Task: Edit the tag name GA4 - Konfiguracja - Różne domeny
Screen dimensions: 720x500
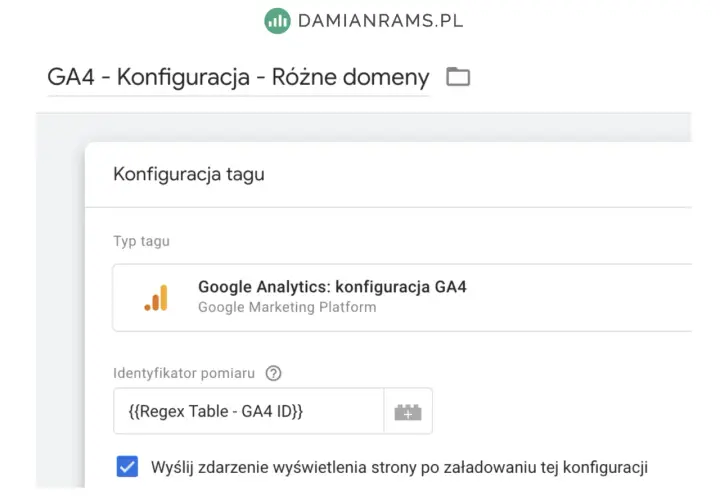Action: pos(238,77)
